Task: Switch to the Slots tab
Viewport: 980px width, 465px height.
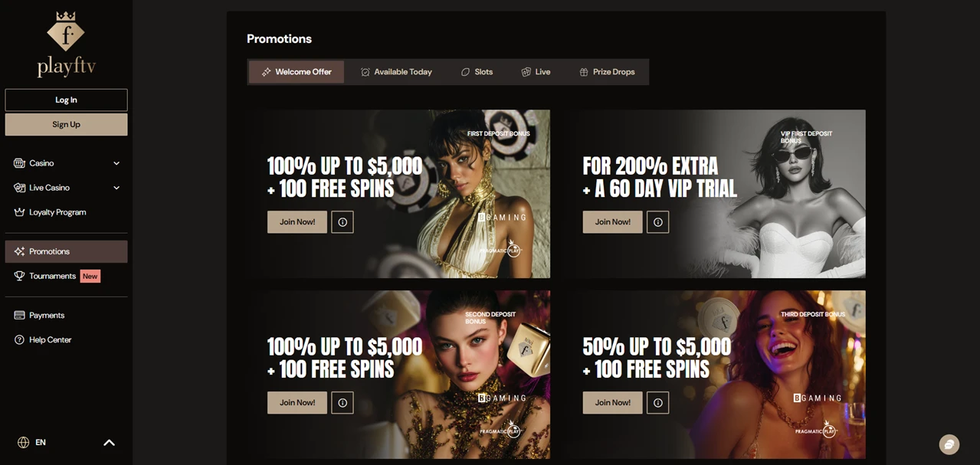Action: [477, 72]
